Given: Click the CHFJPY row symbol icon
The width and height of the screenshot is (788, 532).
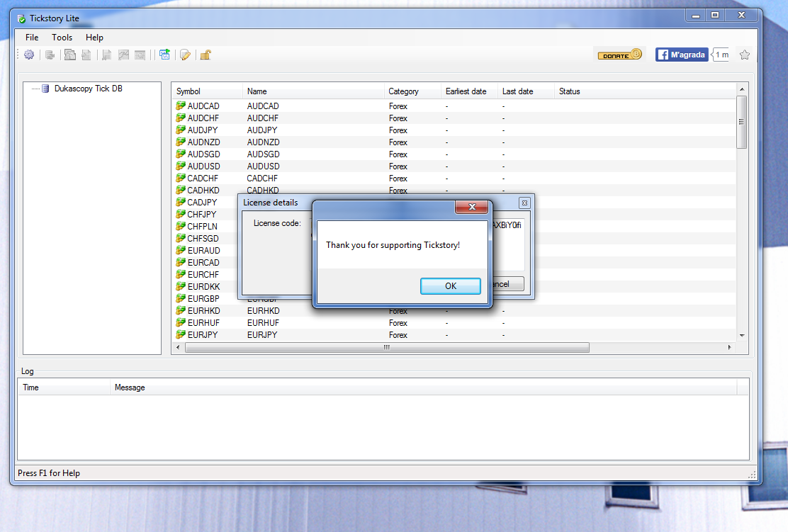Looking at the screenshot, I should [181, 215].
